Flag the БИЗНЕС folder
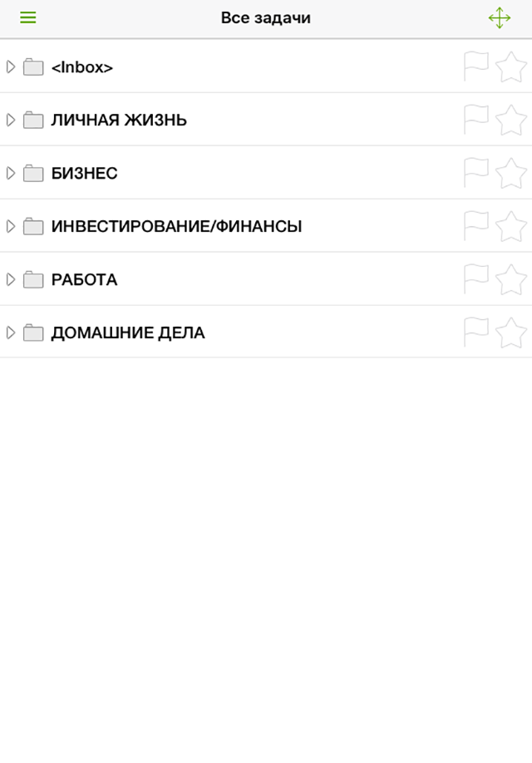 (476, 172)
